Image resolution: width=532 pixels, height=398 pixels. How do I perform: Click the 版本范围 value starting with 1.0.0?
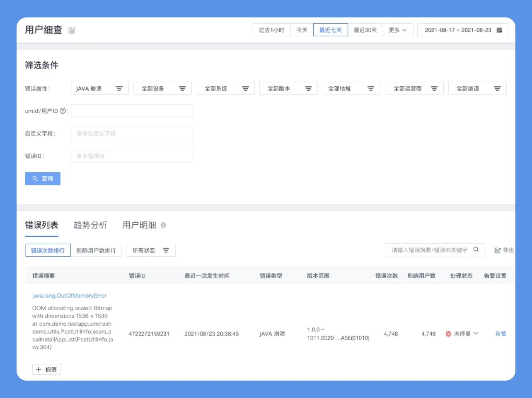point(338,334)
